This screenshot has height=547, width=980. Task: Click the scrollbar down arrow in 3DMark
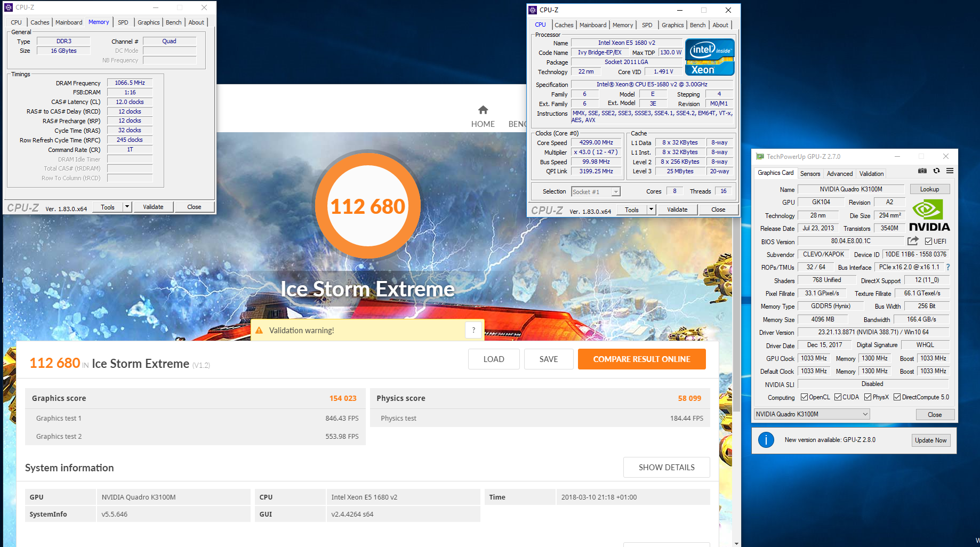(737, 543)
